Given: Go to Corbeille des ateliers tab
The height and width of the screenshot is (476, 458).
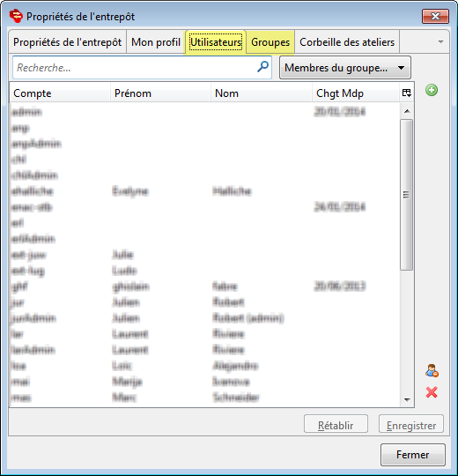Looking at the screenshot, I should click(x=347, y=42).
